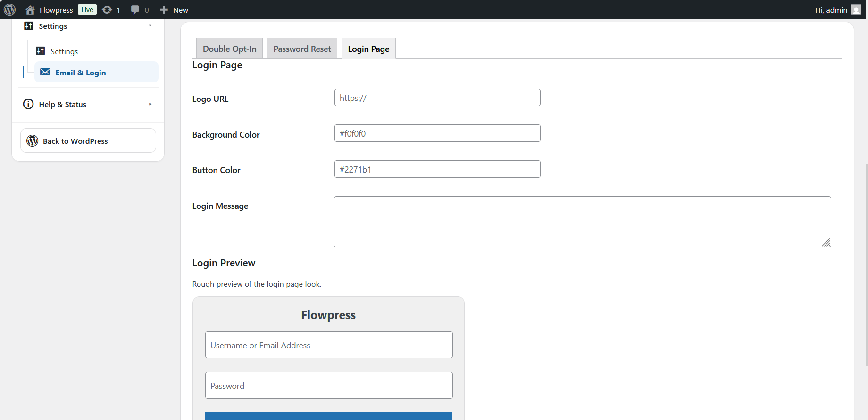
Task: Click the New plus icon
Action: pyautogui.click(x=164, y=10)
